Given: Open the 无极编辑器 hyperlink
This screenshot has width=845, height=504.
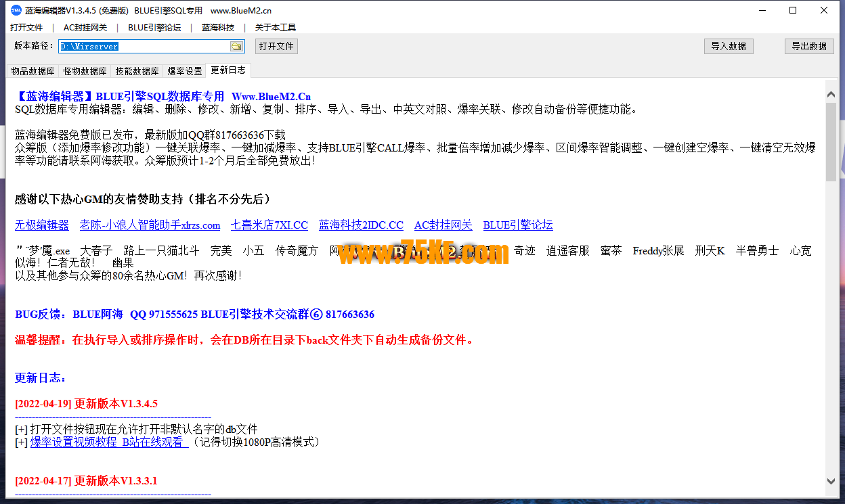Looking at the screenshot, I should click(42, 225).
